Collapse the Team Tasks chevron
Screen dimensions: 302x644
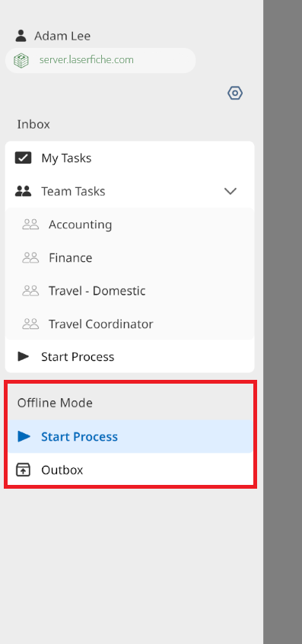point(230,191)
